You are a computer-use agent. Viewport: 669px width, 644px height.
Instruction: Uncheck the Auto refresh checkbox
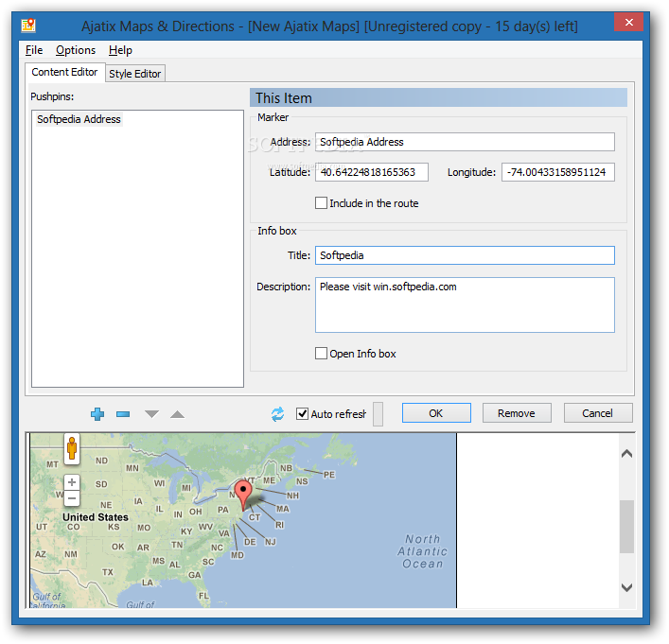(302, 413)
